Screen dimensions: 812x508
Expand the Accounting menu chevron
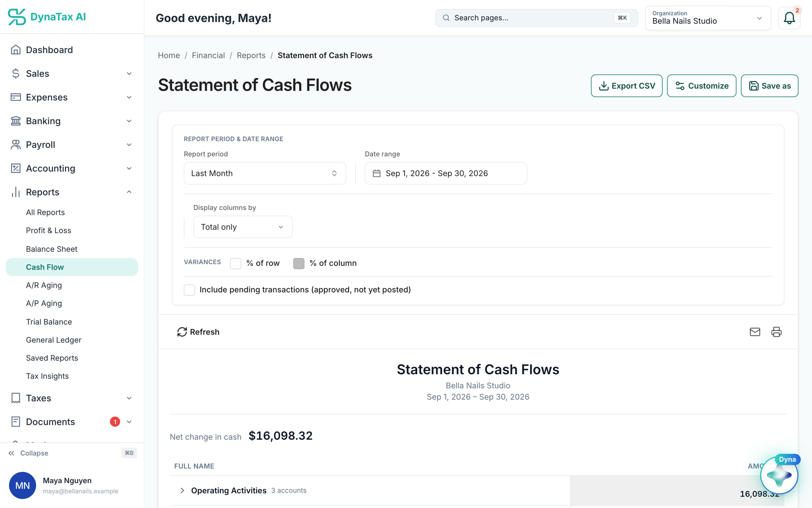(129, 168)
